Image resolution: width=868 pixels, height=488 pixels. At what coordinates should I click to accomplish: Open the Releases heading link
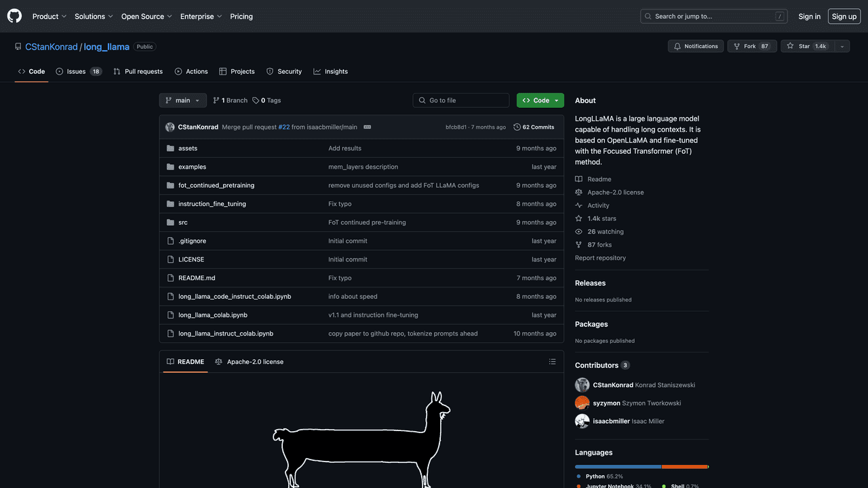point(590,283)
